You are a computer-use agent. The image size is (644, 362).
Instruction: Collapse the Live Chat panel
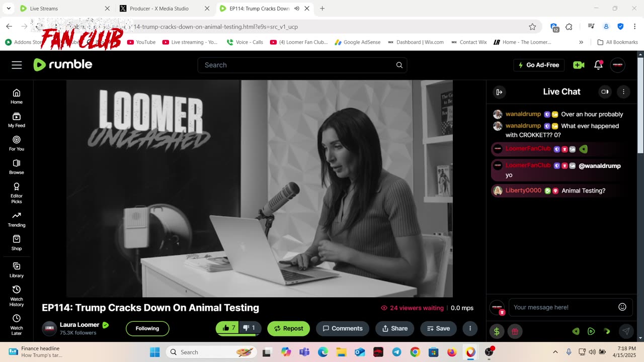coord(499,92)
